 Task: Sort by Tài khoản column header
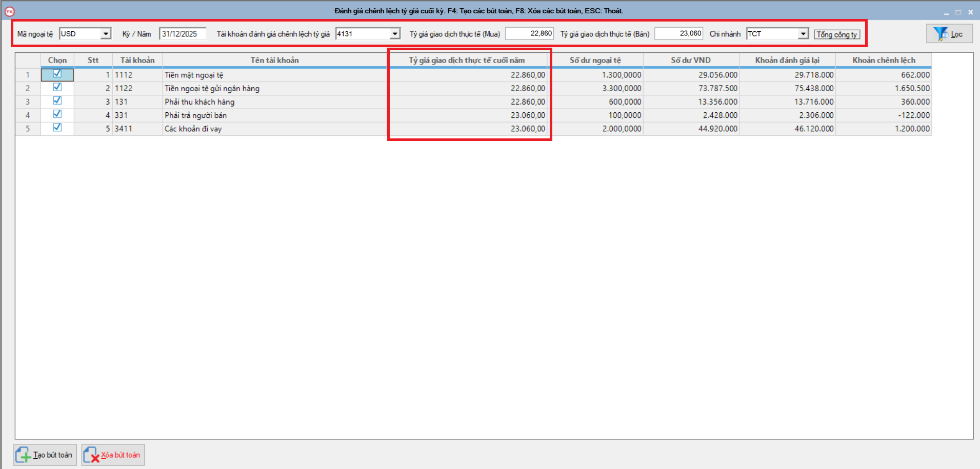(137, 60)
